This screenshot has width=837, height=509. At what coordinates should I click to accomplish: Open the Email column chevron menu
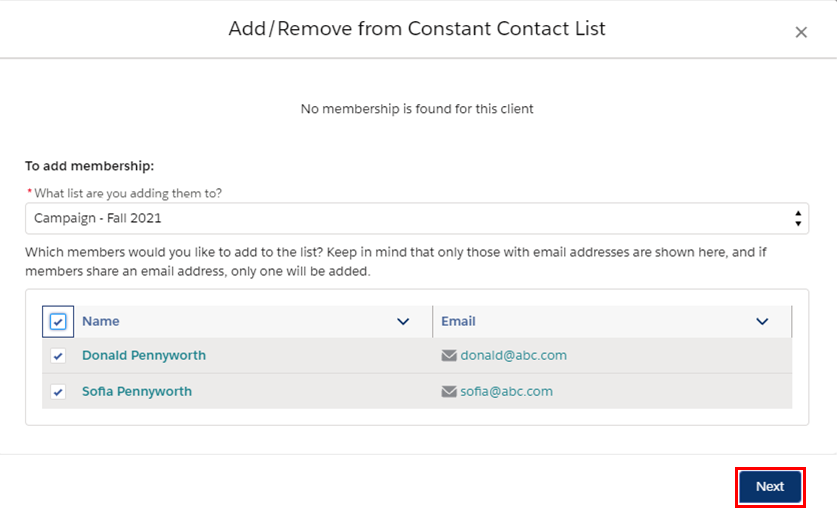click(x=762, y=322)
